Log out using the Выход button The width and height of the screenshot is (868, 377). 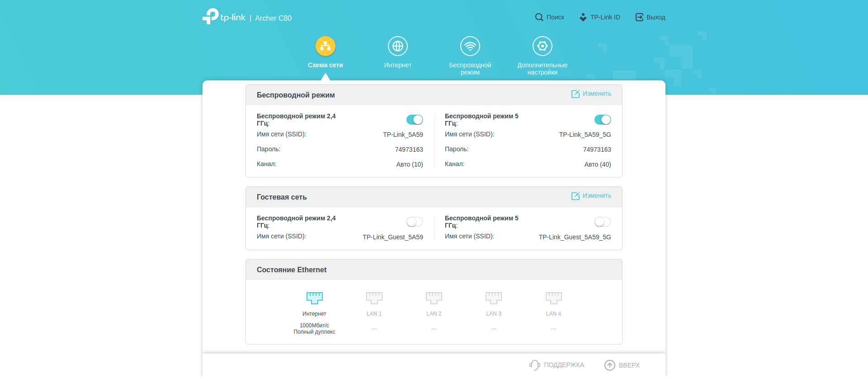[651, 17]
